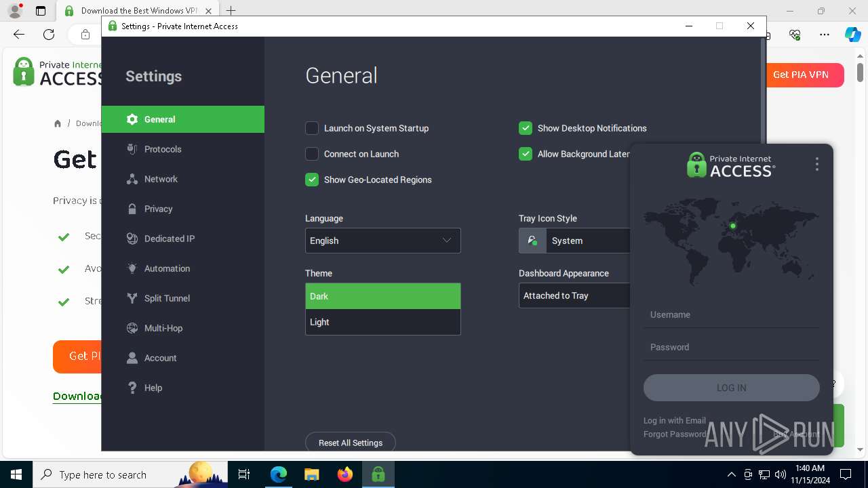Open the PIA dashboard three-dot menu

(x=817, y=164)
